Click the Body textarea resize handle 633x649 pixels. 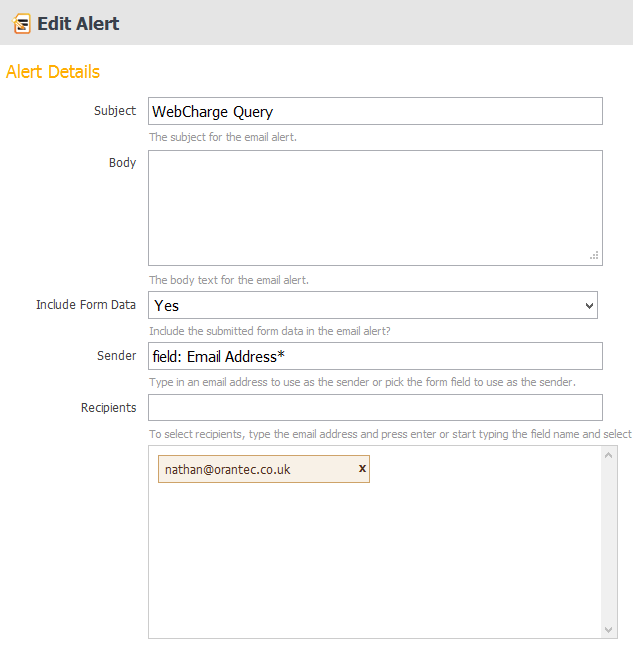[x=593, y=256]
